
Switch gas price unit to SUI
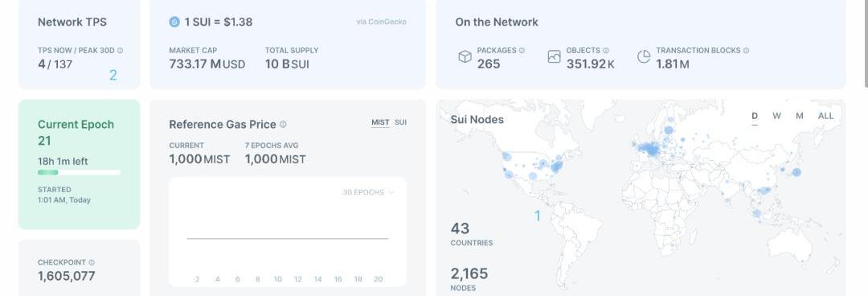pos(400,122)
